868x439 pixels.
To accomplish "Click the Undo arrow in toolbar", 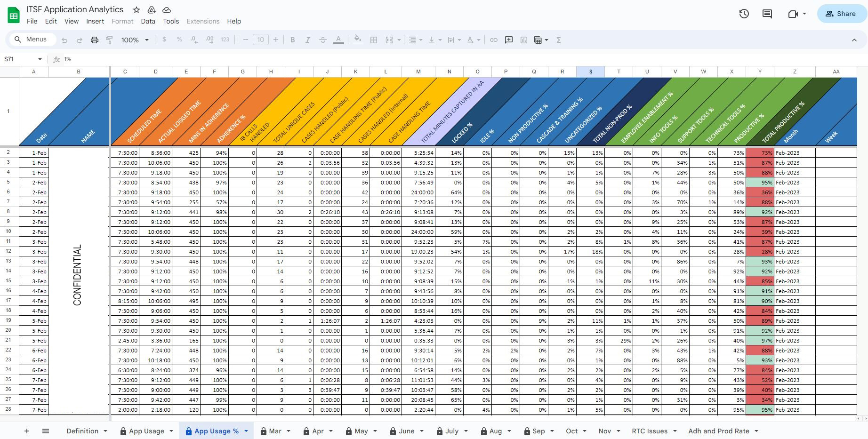I will [x=64, y=40].
